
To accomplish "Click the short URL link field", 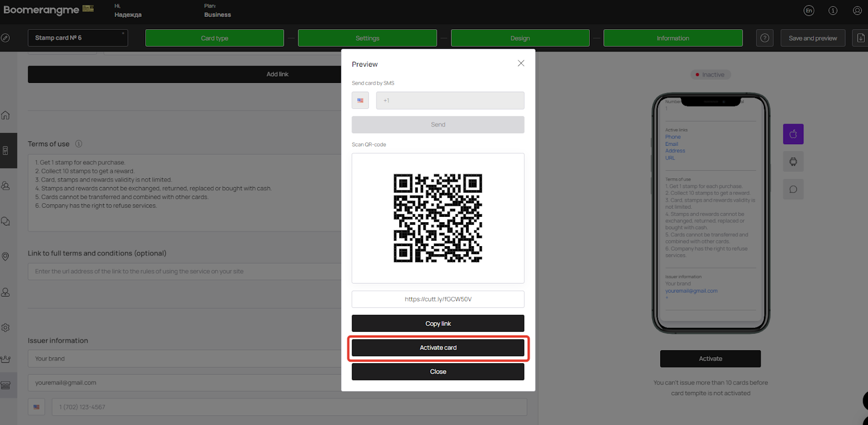I will [x=438, y=299].
